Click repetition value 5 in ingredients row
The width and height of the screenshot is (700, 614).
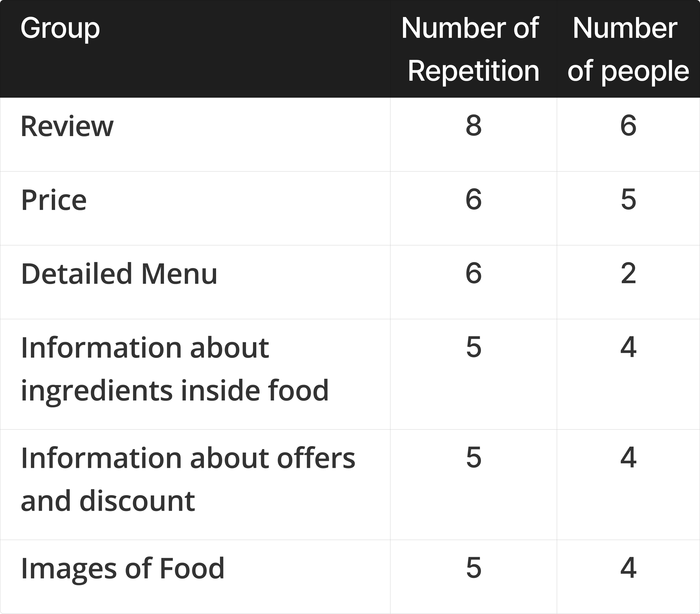474,347
